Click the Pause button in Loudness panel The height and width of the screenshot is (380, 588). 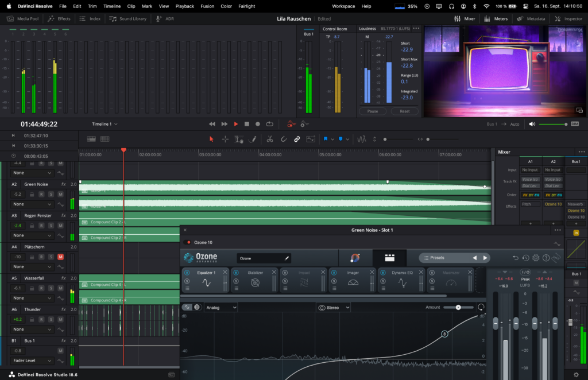click(x=373, y=111)
